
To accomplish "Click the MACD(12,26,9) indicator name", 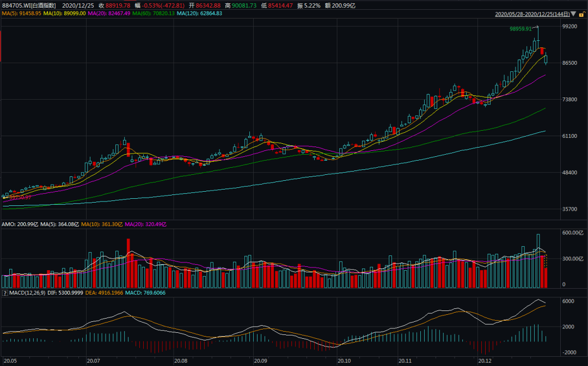I will tap(27, 293).
